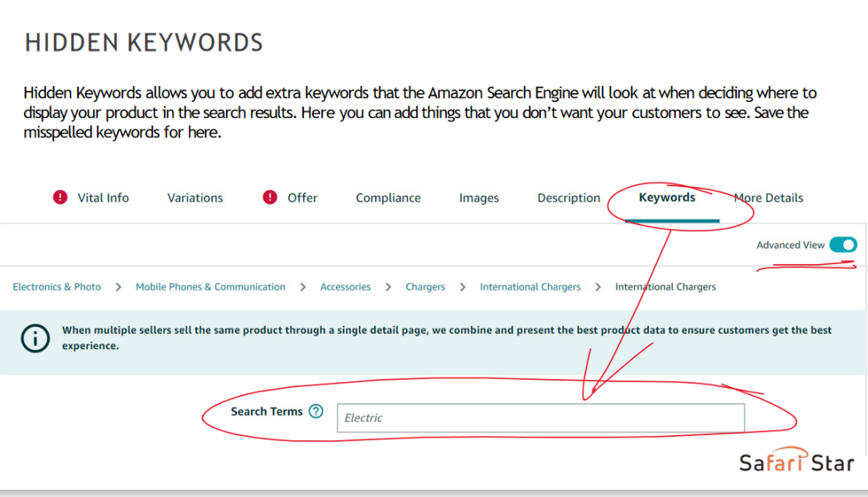Click chevron after Electronics & Photo breadcrumb
The width and height of the screenshot is (868, 497).
118,287
